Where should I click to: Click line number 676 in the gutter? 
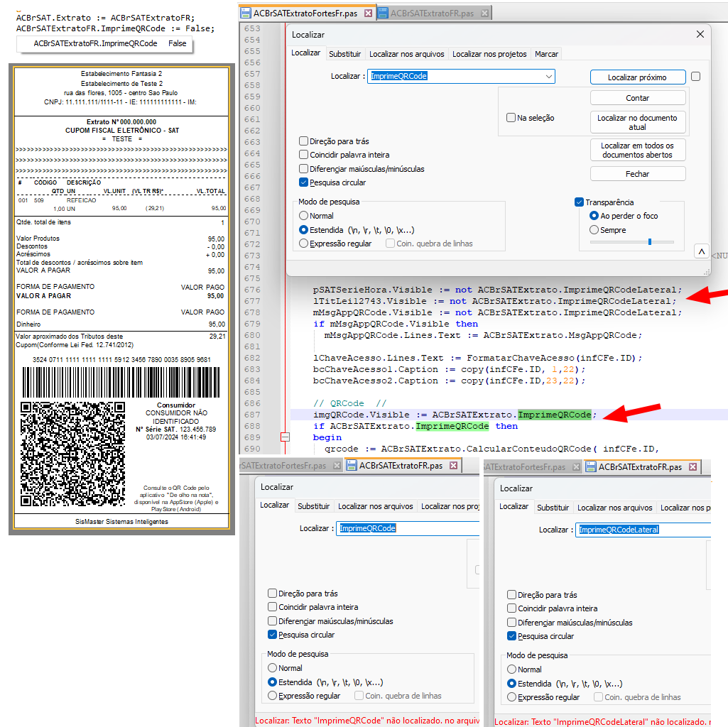click(x=253, y=290)
